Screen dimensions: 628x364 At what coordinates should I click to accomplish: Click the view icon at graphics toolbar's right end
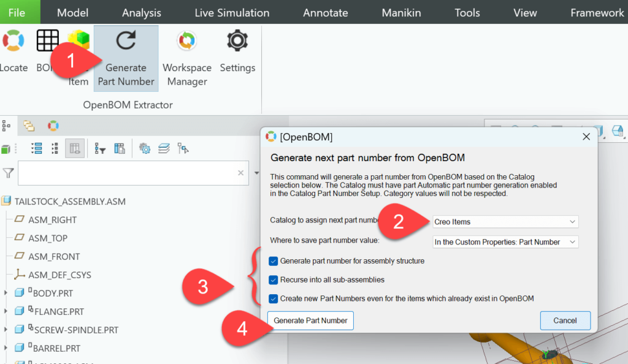(x=618, y=131)
